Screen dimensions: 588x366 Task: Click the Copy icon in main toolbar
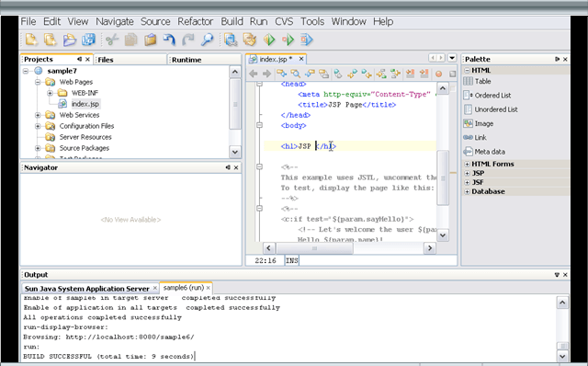[x=130, y=40]
